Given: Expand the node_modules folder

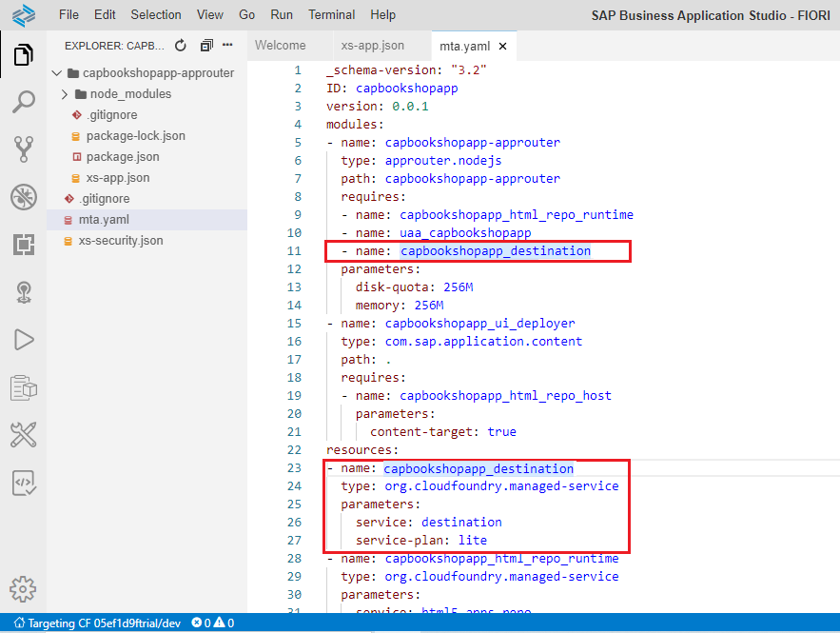Looking at the screenshot, I should tap(65, 93).
